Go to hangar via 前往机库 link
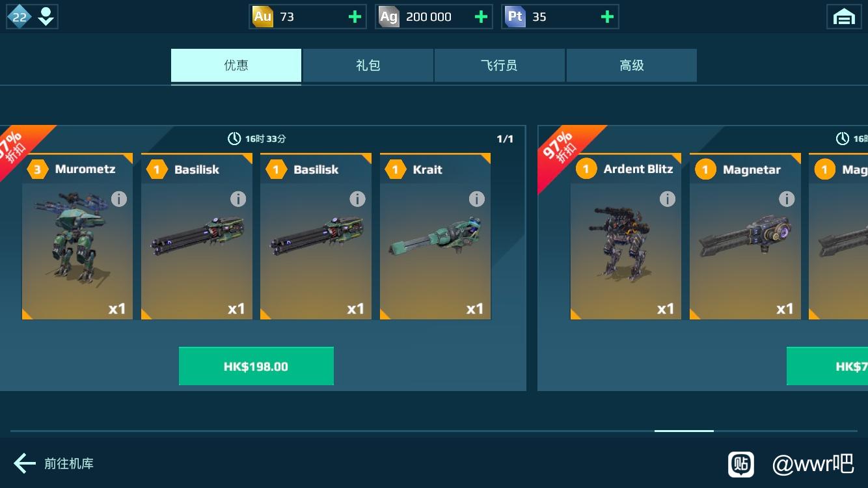This screenshot has height=488, width=868. tap(69, 463)
